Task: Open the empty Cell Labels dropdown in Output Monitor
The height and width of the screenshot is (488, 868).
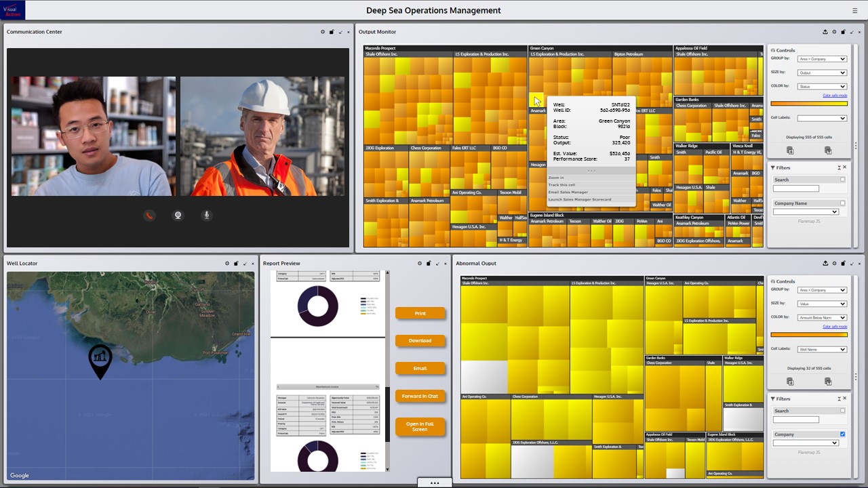Action: 823,118
